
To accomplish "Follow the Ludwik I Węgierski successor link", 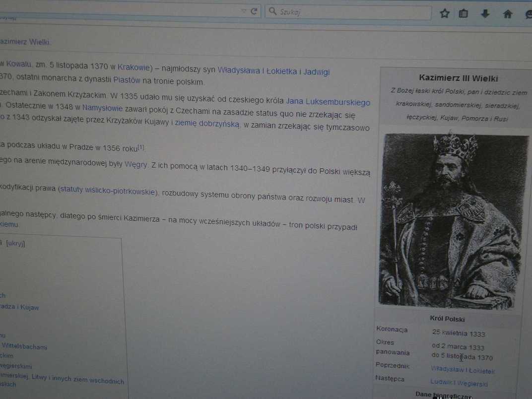I will pyautogui.click(x=459, y=383).
